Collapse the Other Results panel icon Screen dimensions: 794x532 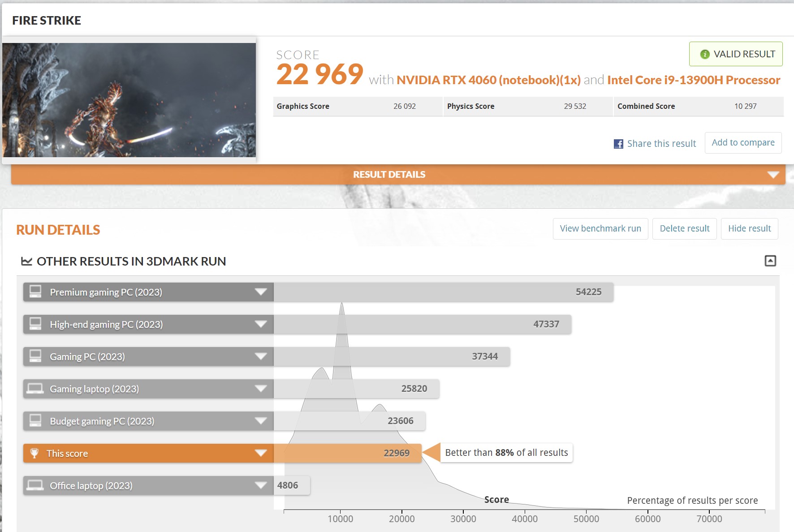(770, 261)
